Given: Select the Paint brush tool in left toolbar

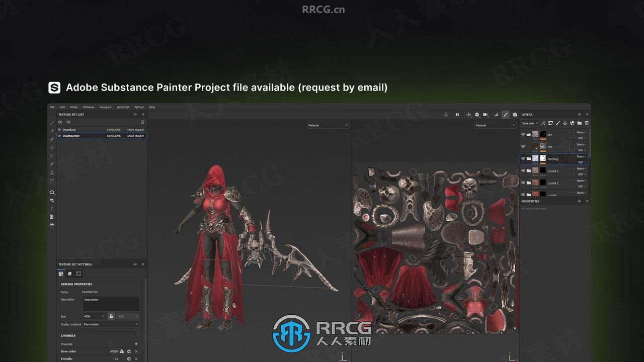Looking at the screenshot, I should (x=52, y=123).
